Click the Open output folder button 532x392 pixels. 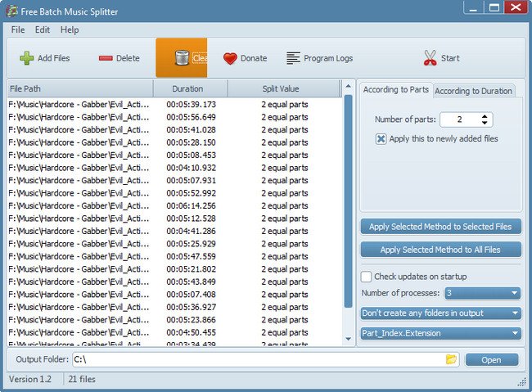492,360
